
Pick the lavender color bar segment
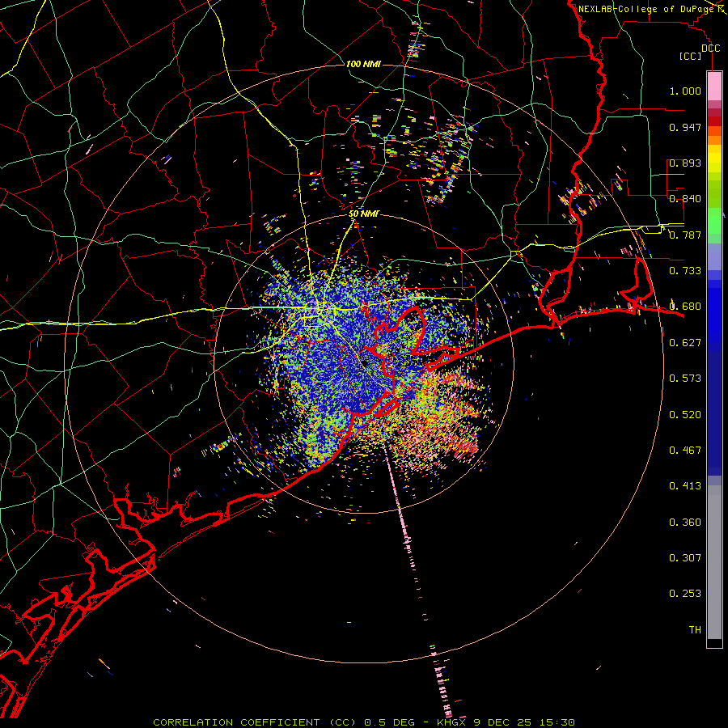[x=714, y=256]
